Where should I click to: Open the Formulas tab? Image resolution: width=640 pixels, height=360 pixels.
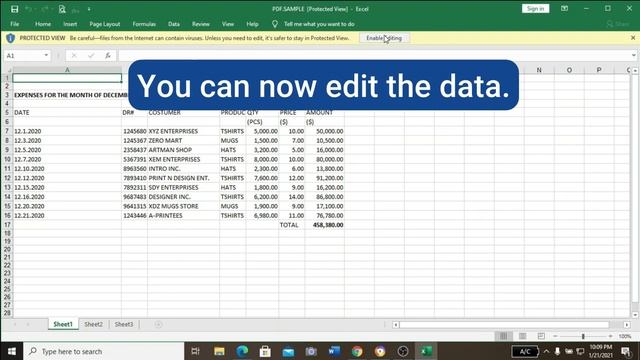pos(144,24)
